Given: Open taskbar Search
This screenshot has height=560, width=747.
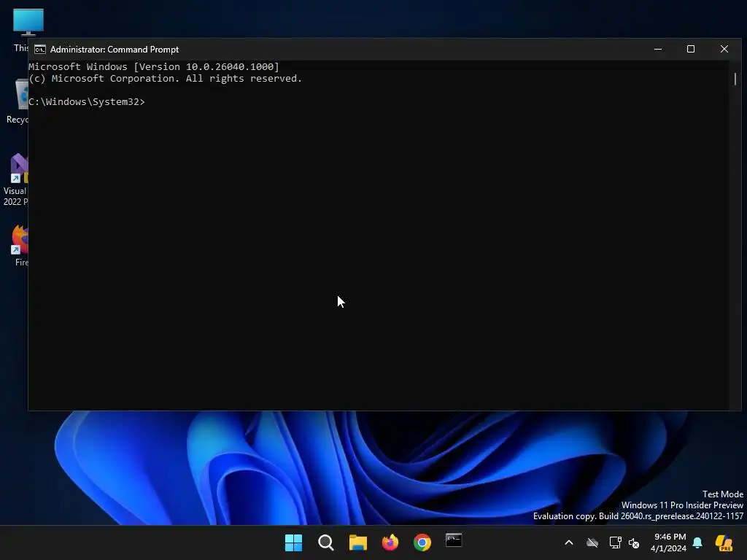Looking at the screenshot, I should tap(326, 542).
